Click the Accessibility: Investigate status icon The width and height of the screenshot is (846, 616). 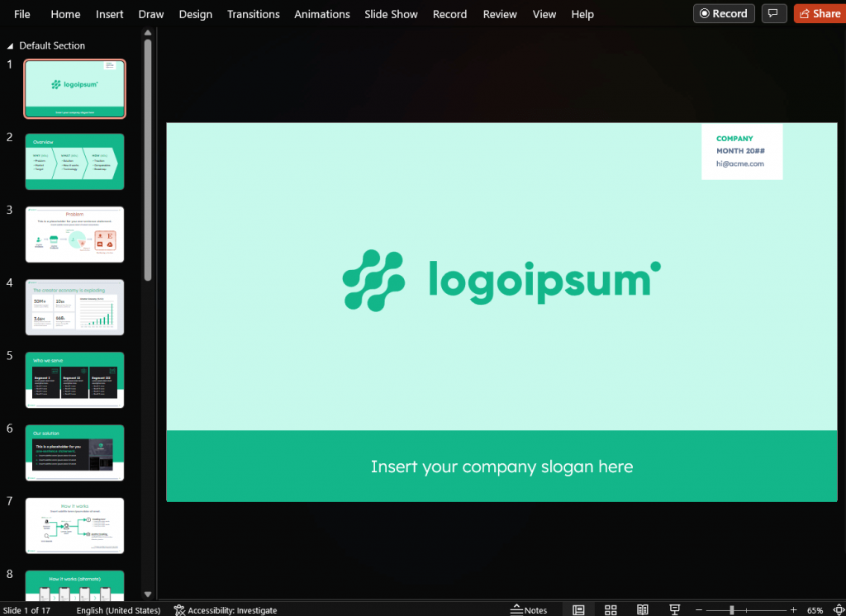pos(226,609)
